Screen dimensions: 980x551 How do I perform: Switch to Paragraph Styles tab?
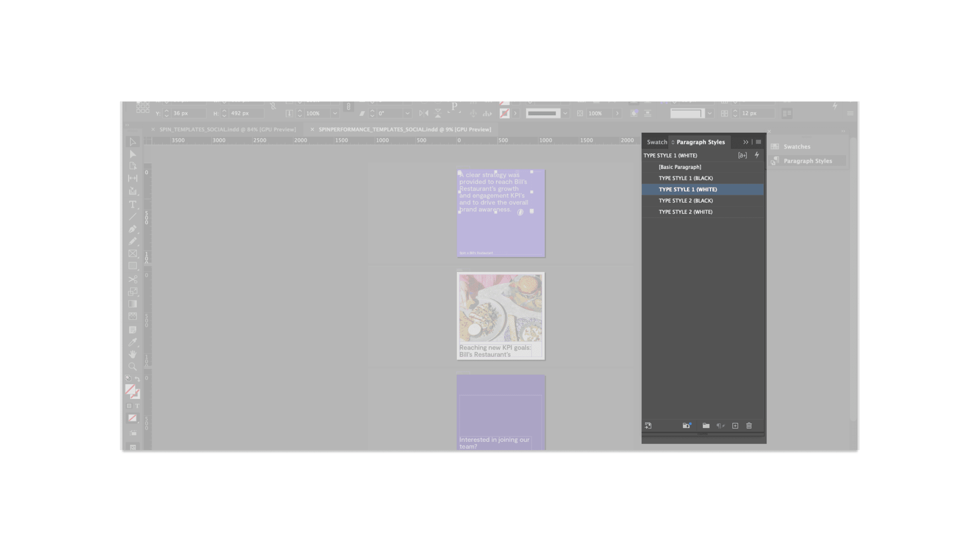(700, 142)
